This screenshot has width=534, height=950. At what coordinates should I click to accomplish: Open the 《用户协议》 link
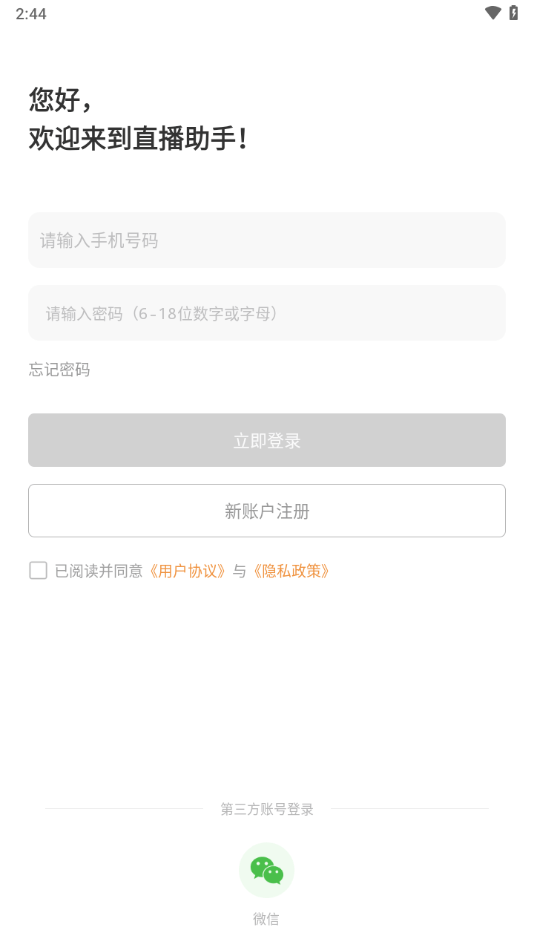[187, 571]
